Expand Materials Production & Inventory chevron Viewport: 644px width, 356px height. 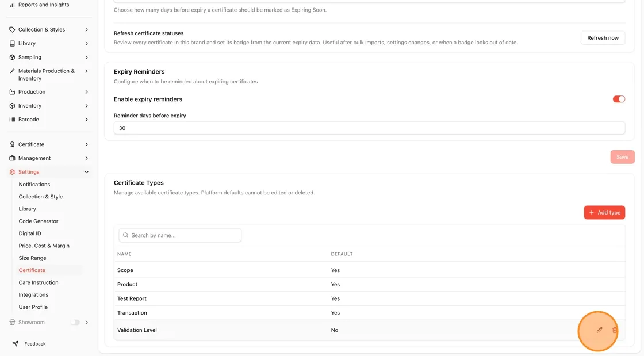click(x=87, y=71)
